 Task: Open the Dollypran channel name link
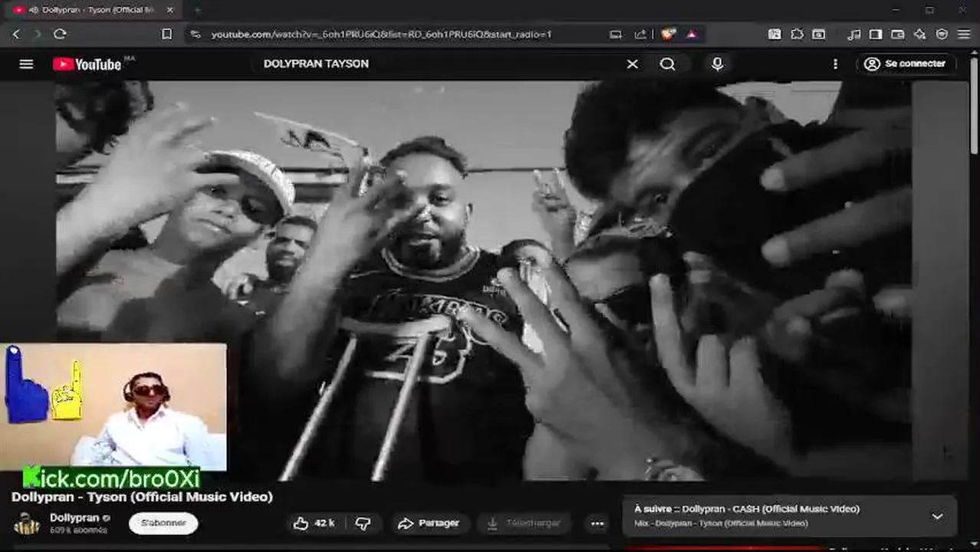pos(74,517)
